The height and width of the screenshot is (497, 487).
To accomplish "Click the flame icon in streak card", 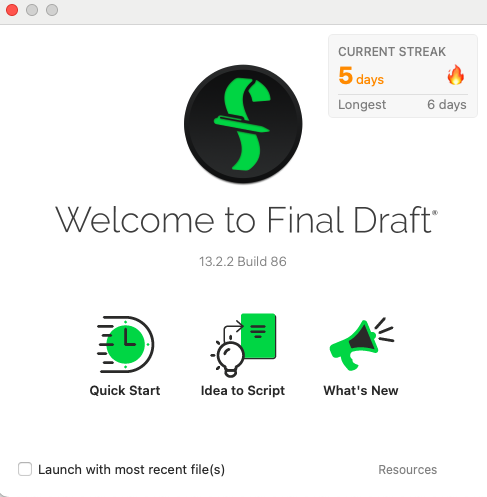I will pyautogui.click(x=456, y=75).
